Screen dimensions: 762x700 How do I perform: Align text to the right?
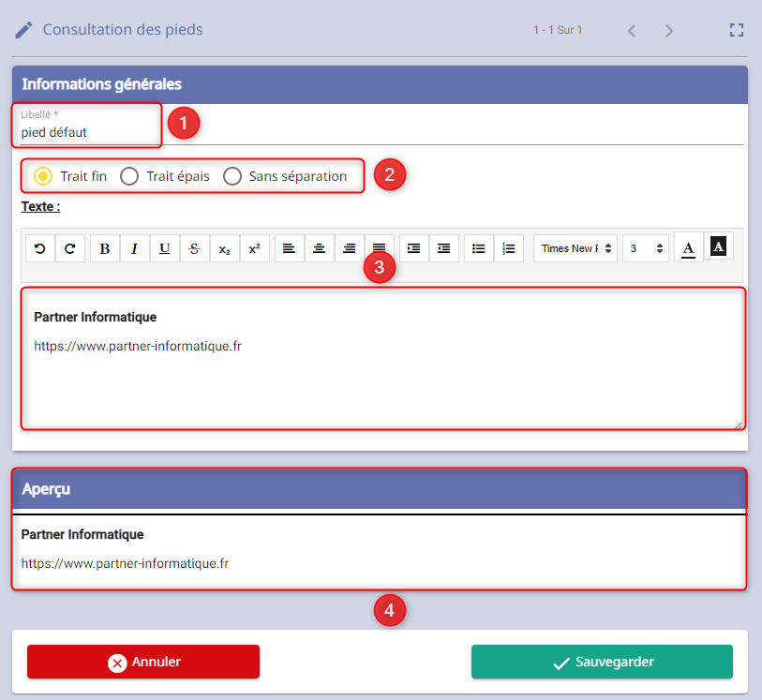point(350,248)
